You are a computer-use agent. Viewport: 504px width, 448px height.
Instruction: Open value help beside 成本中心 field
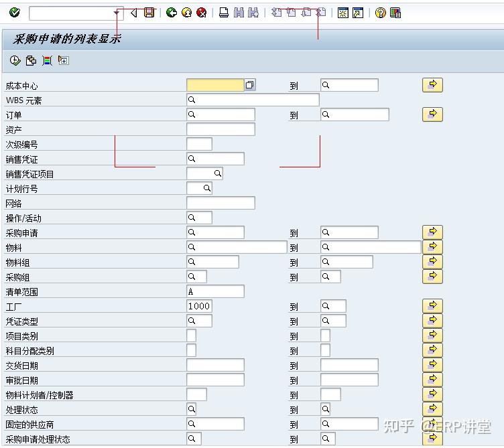250,85
